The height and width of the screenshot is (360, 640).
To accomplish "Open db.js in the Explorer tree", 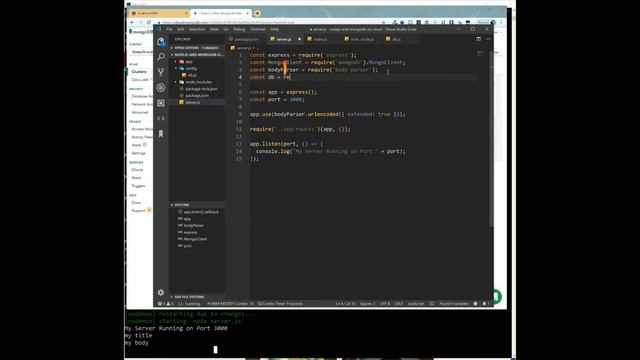I will click(192, 75).
